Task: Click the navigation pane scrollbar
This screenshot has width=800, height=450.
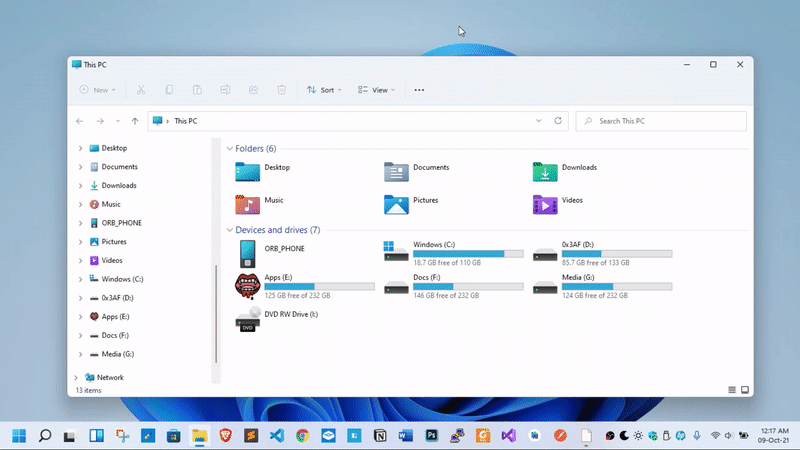Action: (216, 314)
